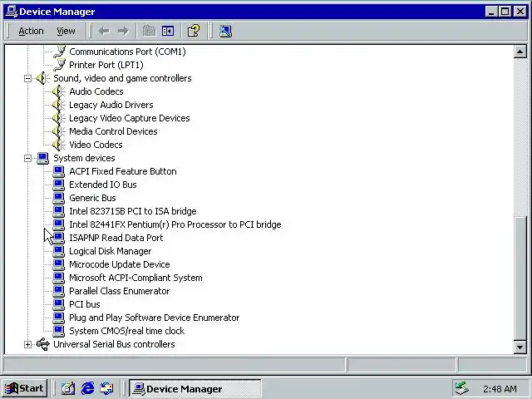This screenshot has height=399, width=532.
Task: Collapse Sound, video and game controllers
Action: coord(27,78)
